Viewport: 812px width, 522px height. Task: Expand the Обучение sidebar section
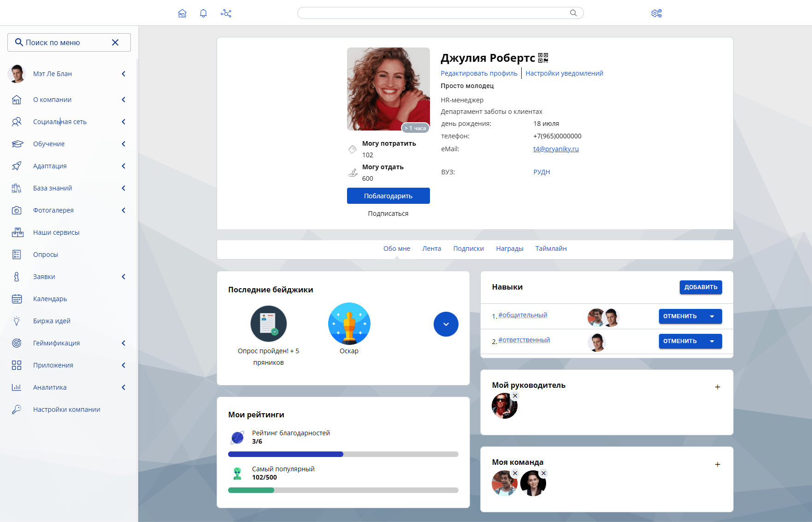[x=124, y=144]
